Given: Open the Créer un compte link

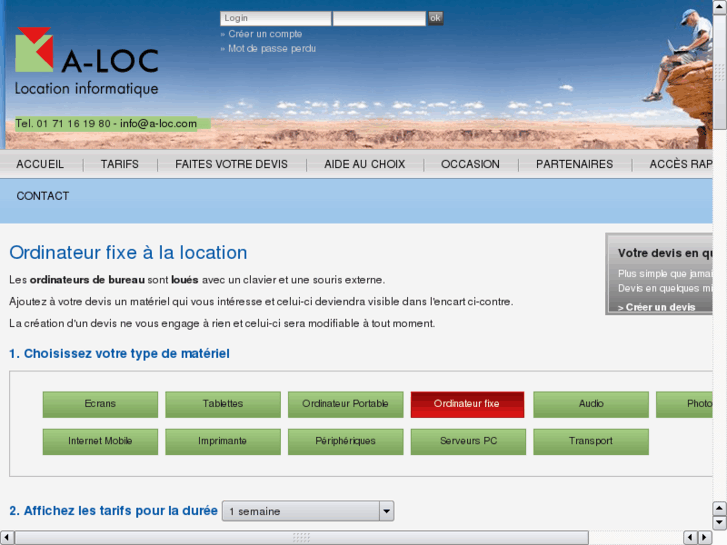Looking at the screenshot, I should click(x=265, y=34).
